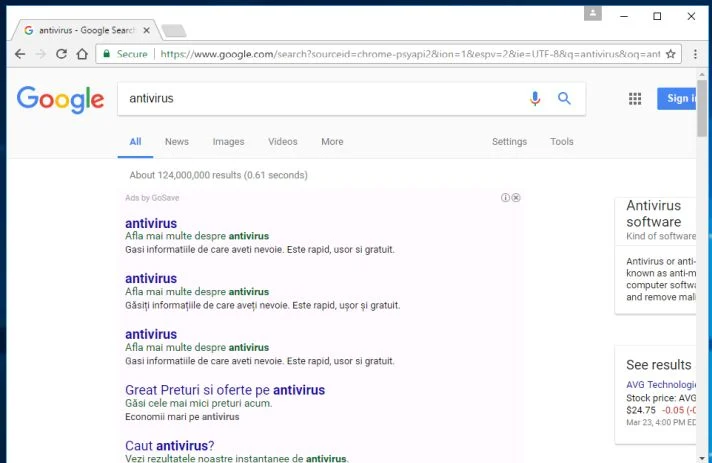This screenshot has height=463, width=712.
Task: Open the Settings menu under the search bar
Action: pos(509,142)
